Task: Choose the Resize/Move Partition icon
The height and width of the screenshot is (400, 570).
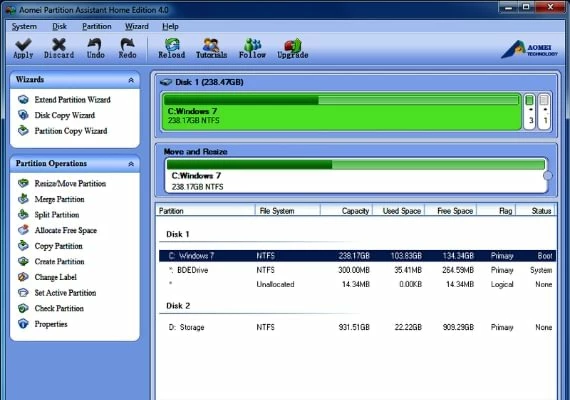Action: point(23,183)
